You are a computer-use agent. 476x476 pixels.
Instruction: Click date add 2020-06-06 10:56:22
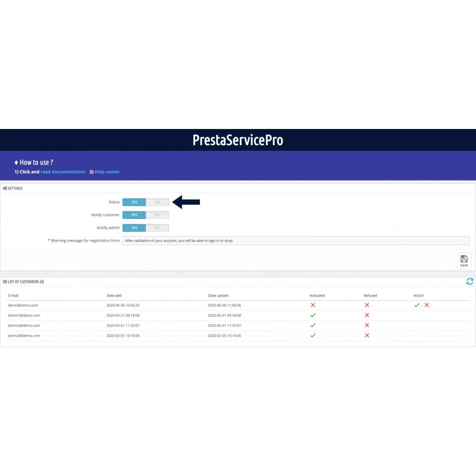pyautogui.click(x=123, y=305)
